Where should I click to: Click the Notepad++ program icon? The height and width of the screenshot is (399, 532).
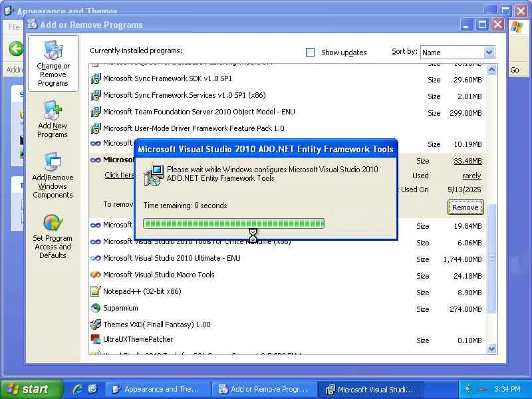(96, 291)
